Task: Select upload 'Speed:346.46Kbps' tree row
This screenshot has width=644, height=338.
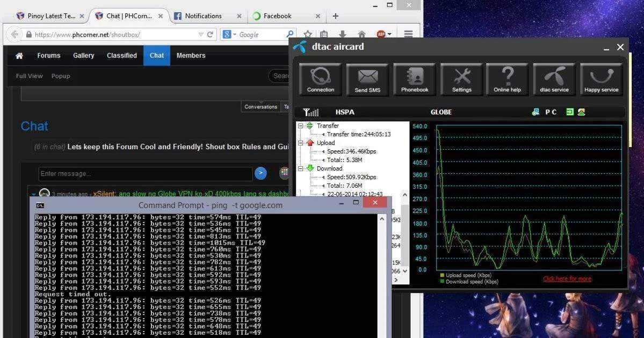Action: (x=352, y=151)
